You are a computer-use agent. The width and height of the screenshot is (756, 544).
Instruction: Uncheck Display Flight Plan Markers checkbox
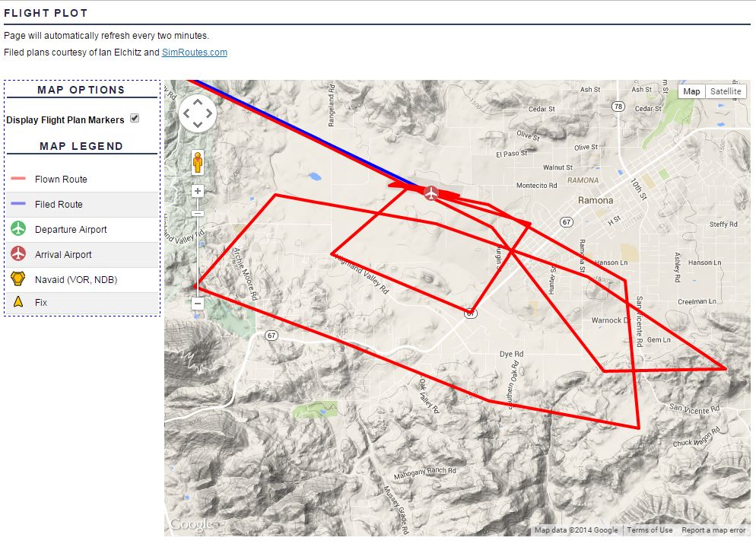135,119
